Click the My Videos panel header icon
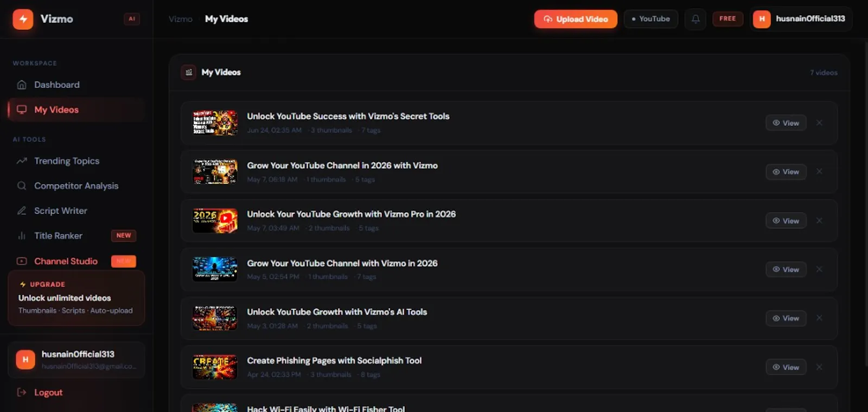The image size is (868, 412). pyautogui.click(x=189, y=72)
